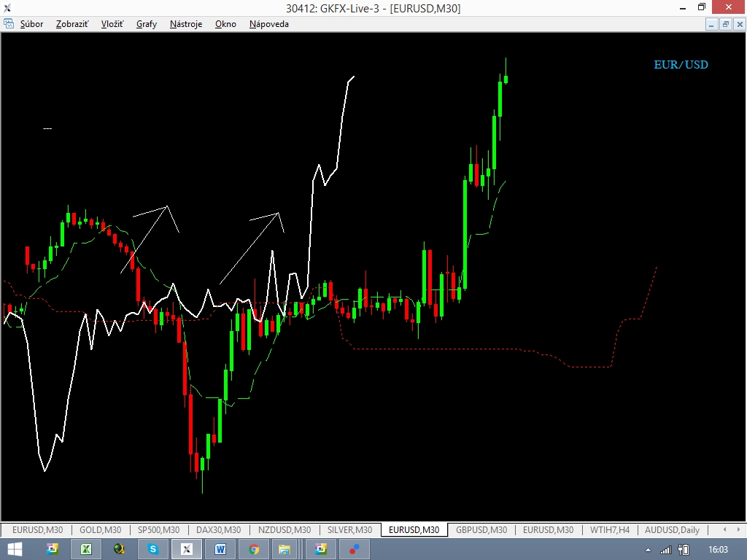Show hidden system tray icons

[649, 550]
